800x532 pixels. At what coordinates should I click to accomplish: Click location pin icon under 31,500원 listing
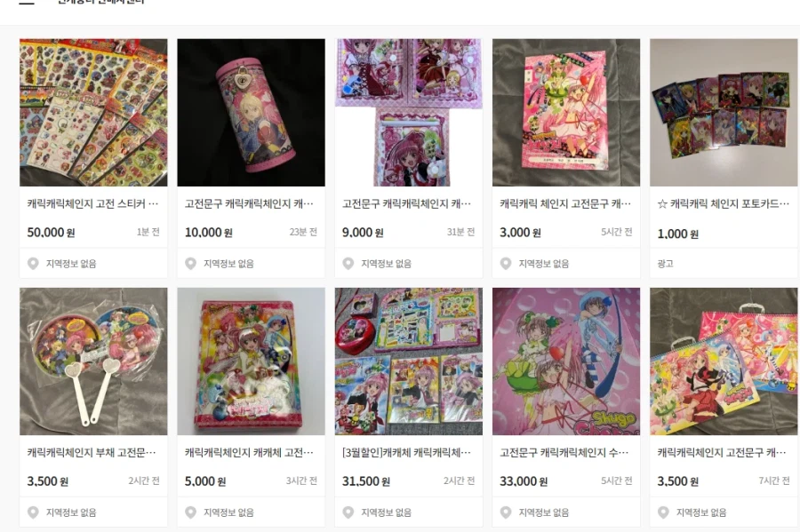coord(348,512)
